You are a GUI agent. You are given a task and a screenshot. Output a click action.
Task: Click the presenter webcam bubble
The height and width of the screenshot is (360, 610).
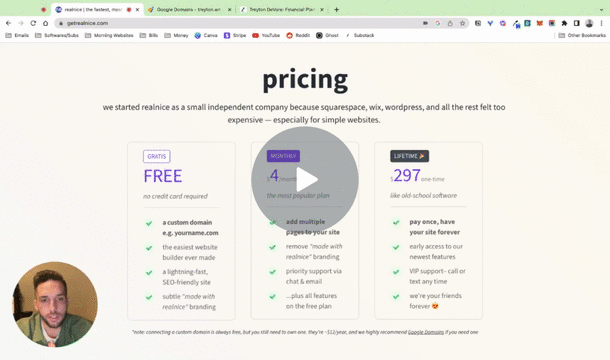[55, 304]
